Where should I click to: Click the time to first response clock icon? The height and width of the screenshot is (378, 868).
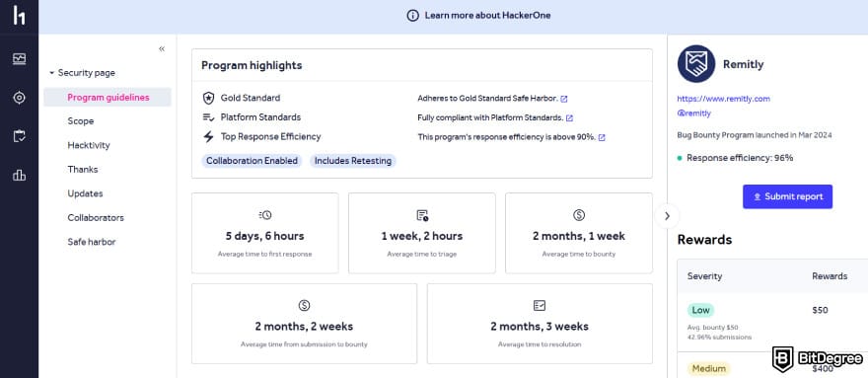[265, 215]
